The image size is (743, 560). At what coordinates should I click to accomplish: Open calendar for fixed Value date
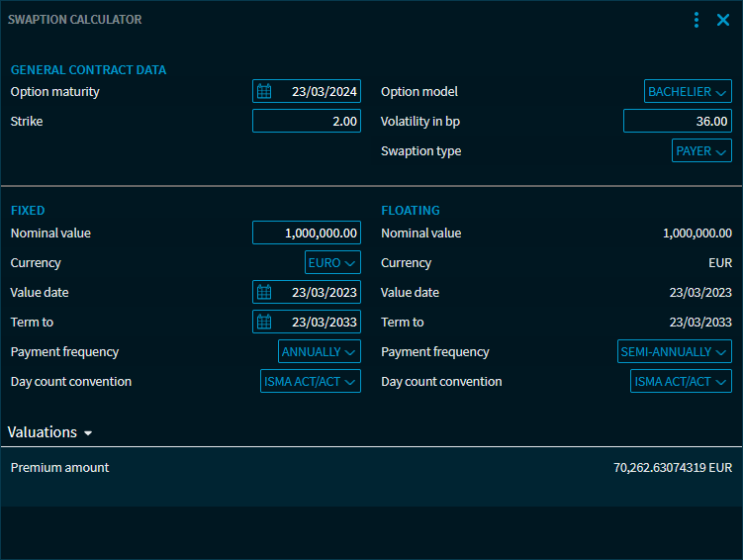pyautogui.click(x=264, y=293)
